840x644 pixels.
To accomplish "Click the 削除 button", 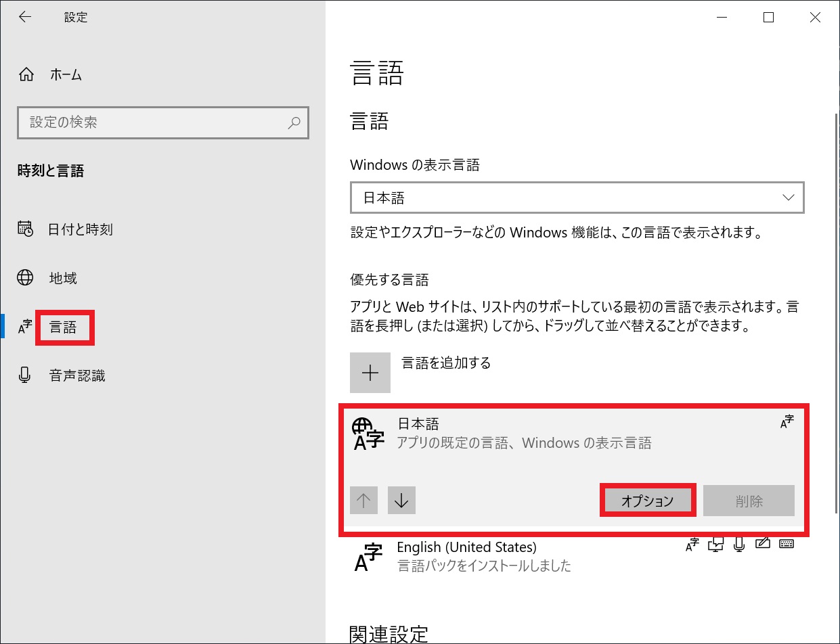I will tap(749, 501).
